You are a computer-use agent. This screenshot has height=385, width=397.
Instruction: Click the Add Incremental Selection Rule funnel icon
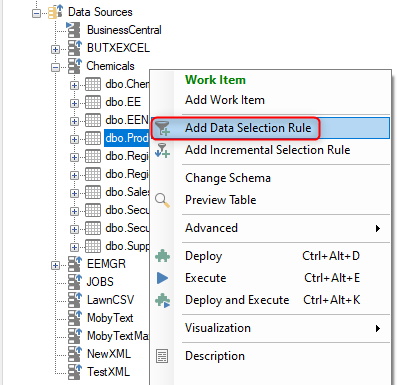pyautogui.click(x=163, y=150)
